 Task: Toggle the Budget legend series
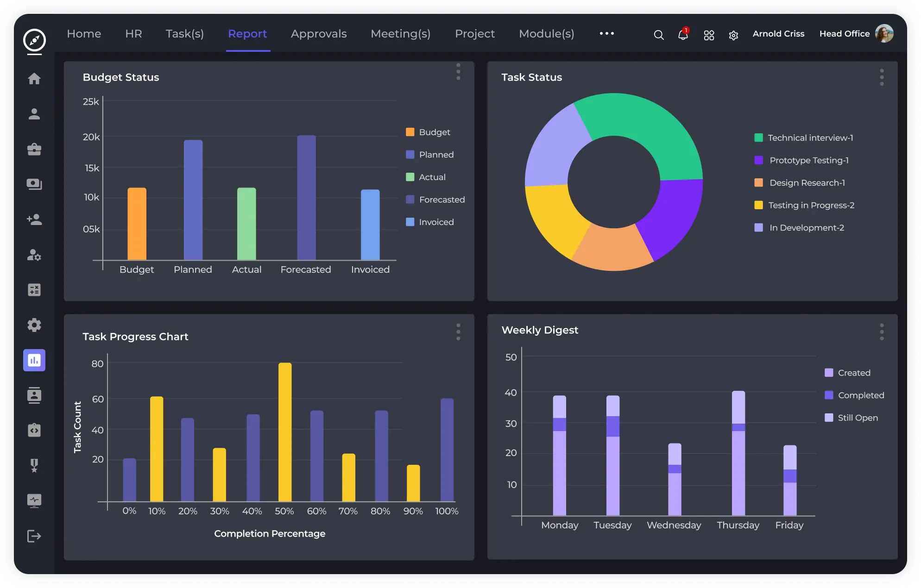point(428,132)
